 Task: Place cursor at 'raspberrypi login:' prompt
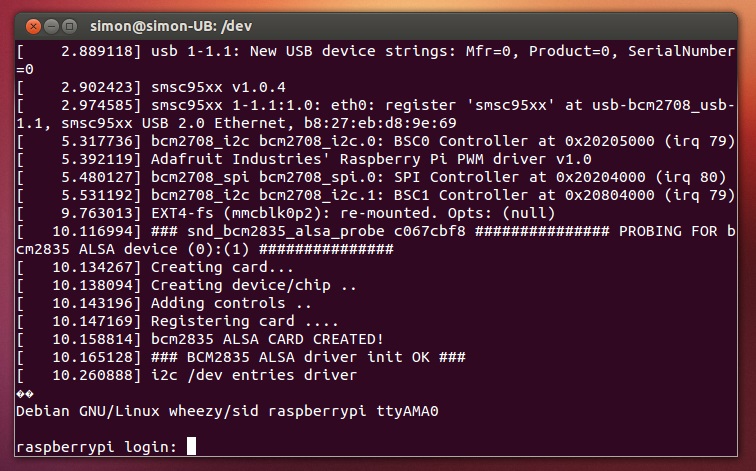191,446
